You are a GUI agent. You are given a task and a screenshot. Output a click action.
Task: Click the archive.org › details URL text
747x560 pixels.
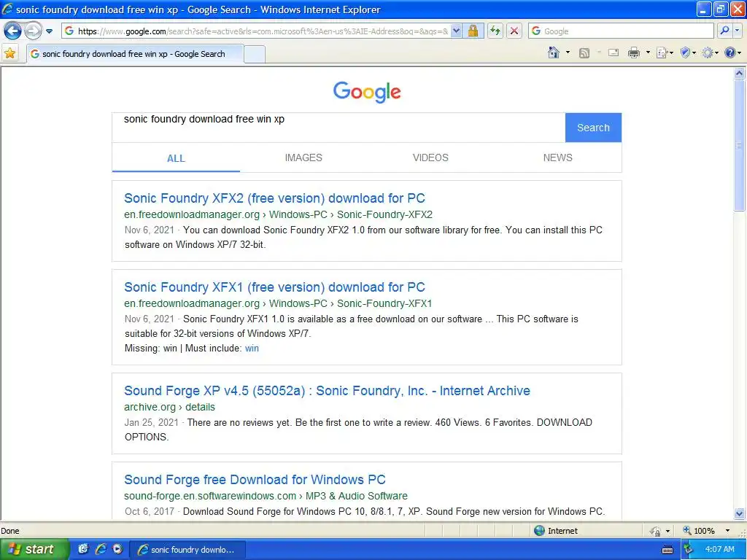169,407
